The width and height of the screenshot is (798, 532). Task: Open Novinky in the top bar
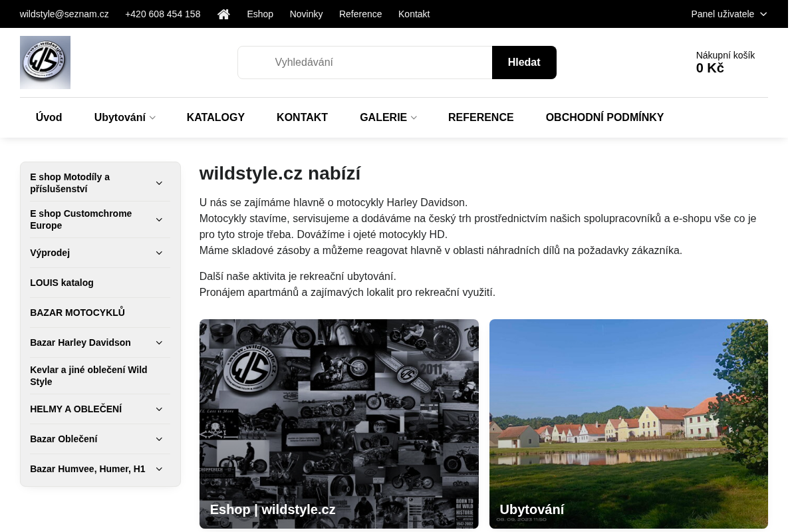click(307, 14)
